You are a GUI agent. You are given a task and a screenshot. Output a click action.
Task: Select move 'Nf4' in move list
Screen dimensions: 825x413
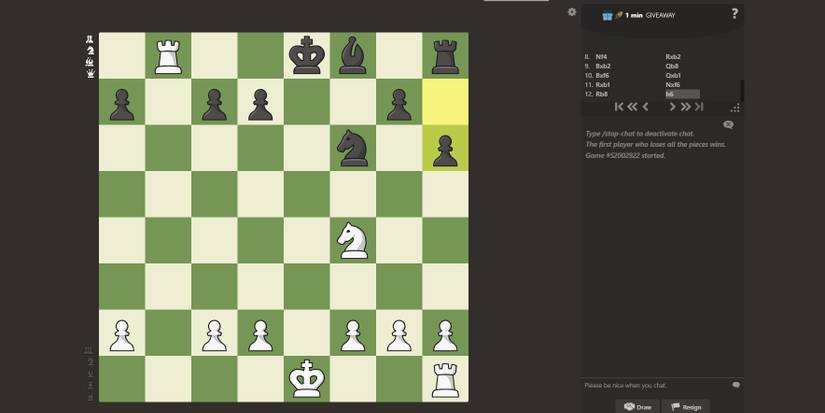601,57
